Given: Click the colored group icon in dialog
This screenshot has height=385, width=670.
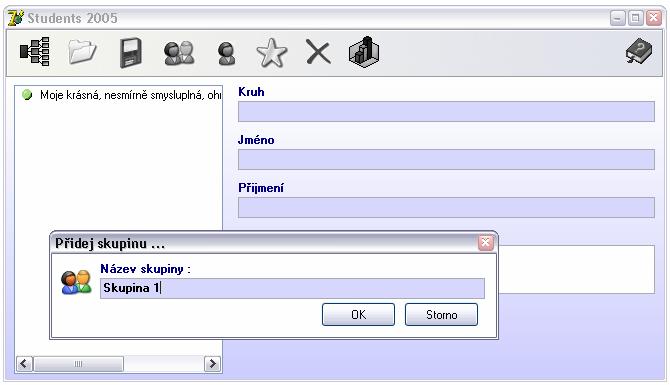Looking at the screenshot, I should (76, 282).
